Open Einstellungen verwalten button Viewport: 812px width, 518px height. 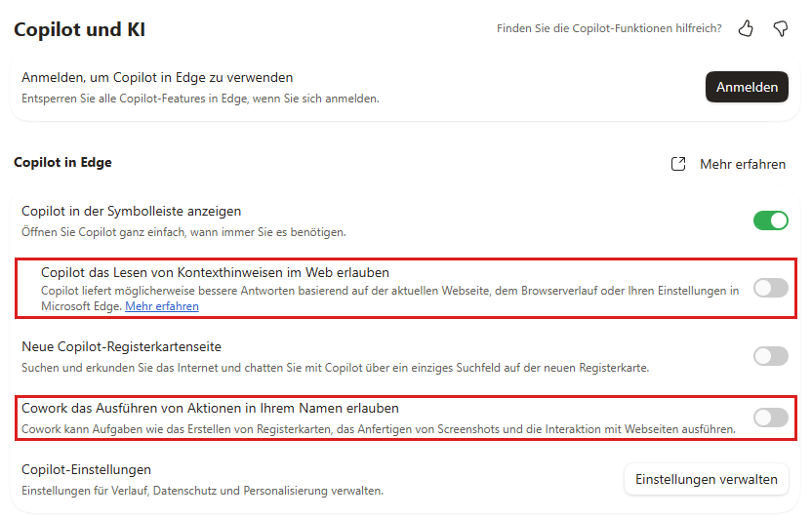(707, 479)
